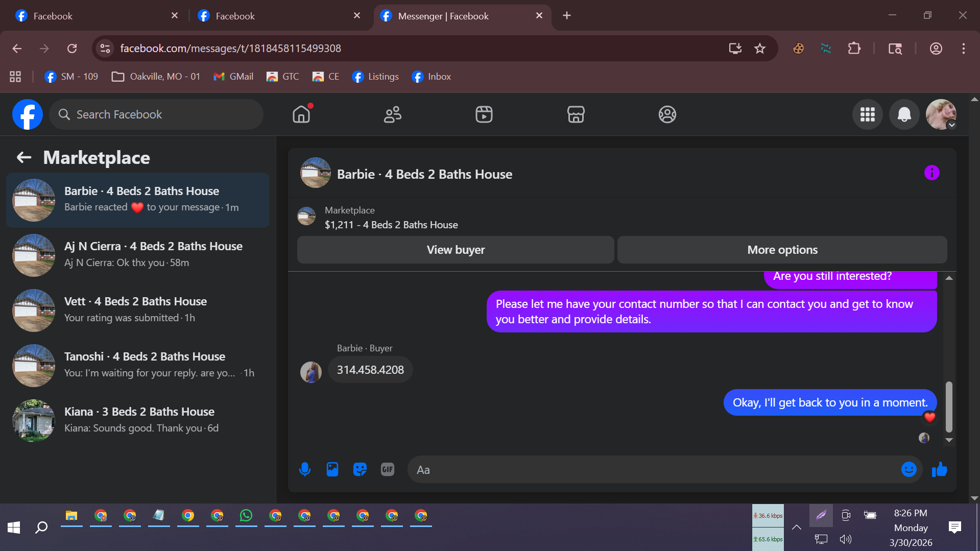Open the CE bookmark
Screen dimensions: 980x551
(x=326, y=77)
